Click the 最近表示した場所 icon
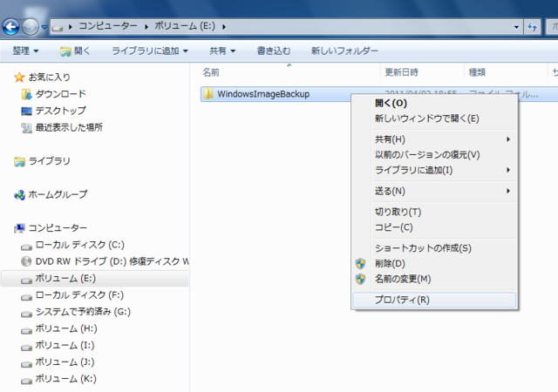This screenshot has width=558, height=392. (x=26, y=128)
